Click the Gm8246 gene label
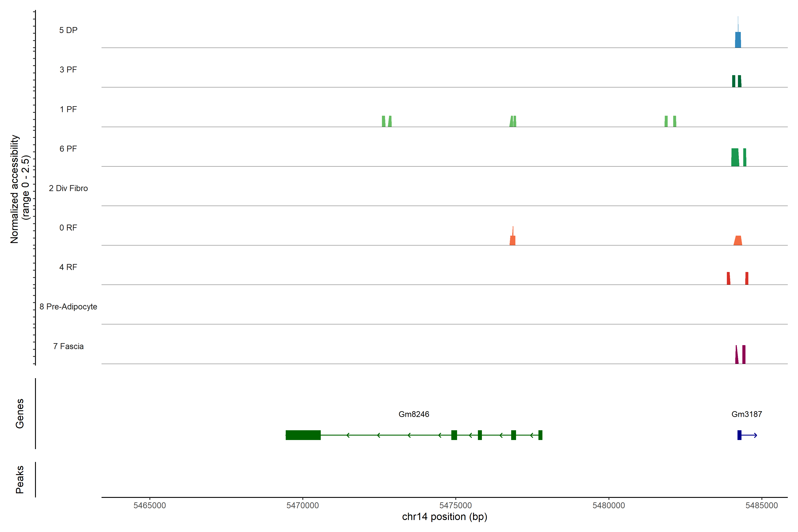The width and height of the screenshot is (798, 532). pyautogui.click(x=414, y=414)
